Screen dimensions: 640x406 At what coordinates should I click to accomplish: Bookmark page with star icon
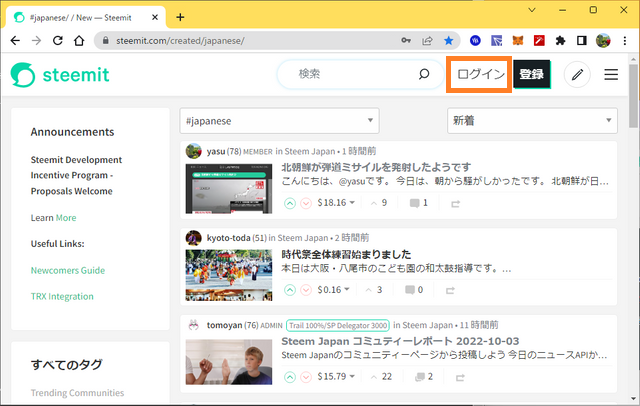449,40
